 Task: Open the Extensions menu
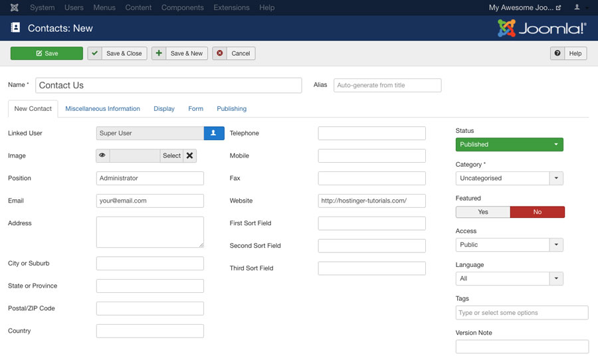[231, 7]
